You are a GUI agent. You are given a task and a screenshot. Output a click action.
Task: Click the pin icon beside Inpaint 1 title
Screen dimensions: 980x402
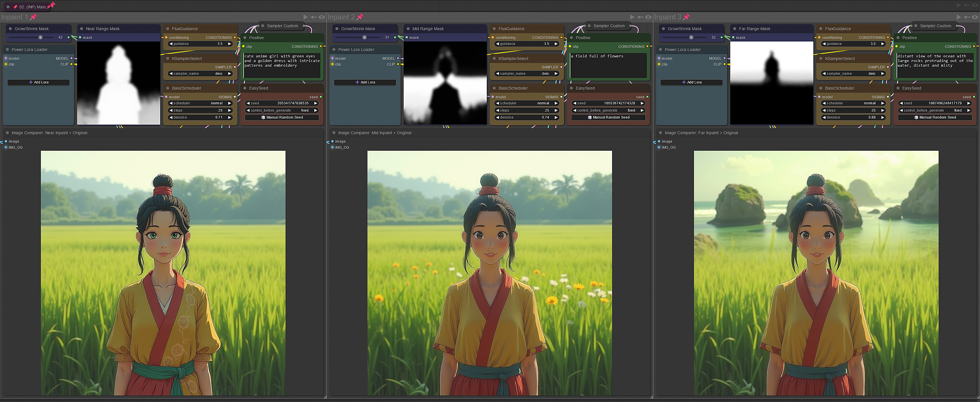pos(33,17)
